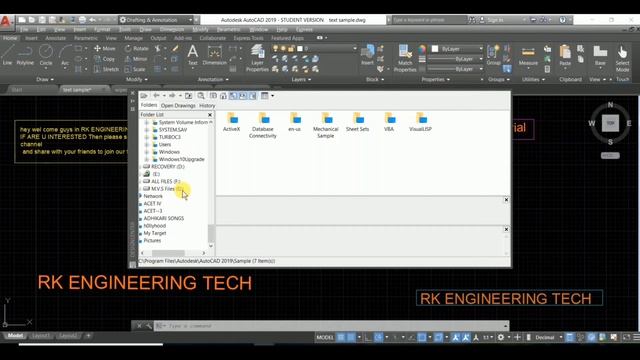Select the VisualLISP folder
The width and height of the screenshot is (640, 360).
[x=420, y=122]
